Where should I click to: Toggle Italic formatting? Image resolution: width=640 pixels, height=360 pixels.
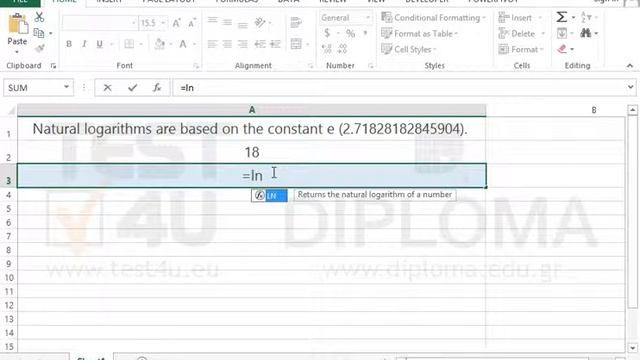(84, 44)
